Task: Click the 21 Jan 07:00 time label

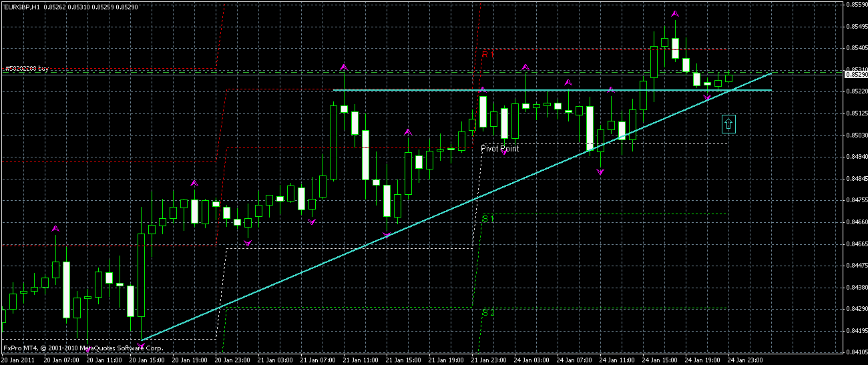Action: 318,360
